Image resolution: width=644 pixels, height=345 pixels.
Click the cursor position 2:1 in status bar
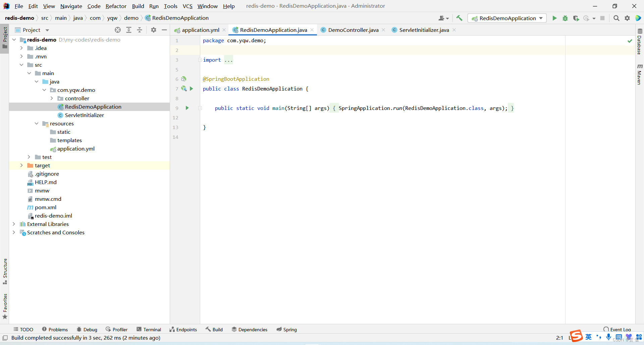pos(559,338)
